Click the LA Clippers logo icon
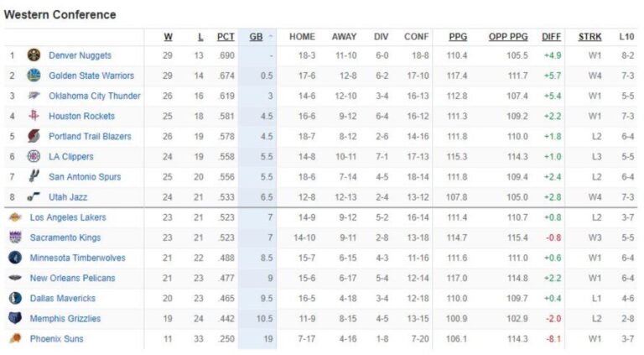Screen dimensions: 644x355 (34, 156)
